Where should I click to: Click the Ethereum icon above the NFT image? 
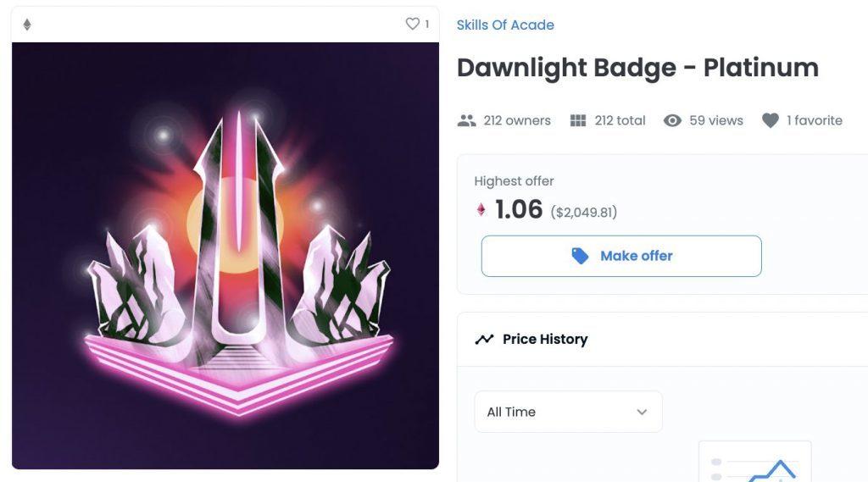point(26,25)
